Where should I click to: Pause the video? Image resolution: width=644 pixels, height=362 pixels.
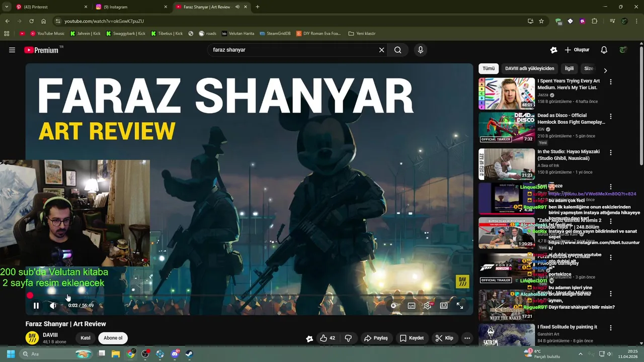(x=36, y=305)
